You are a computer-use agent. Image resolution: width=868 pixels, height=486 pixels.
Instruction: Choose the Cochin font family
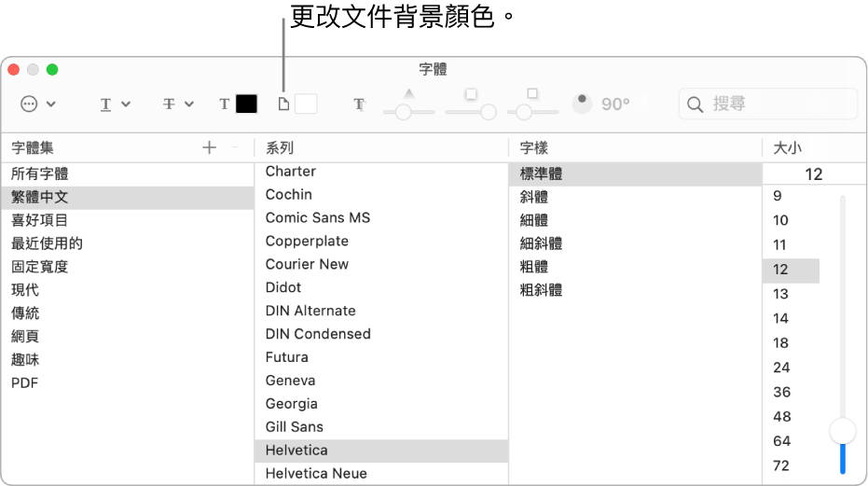[x=380, y=195]
